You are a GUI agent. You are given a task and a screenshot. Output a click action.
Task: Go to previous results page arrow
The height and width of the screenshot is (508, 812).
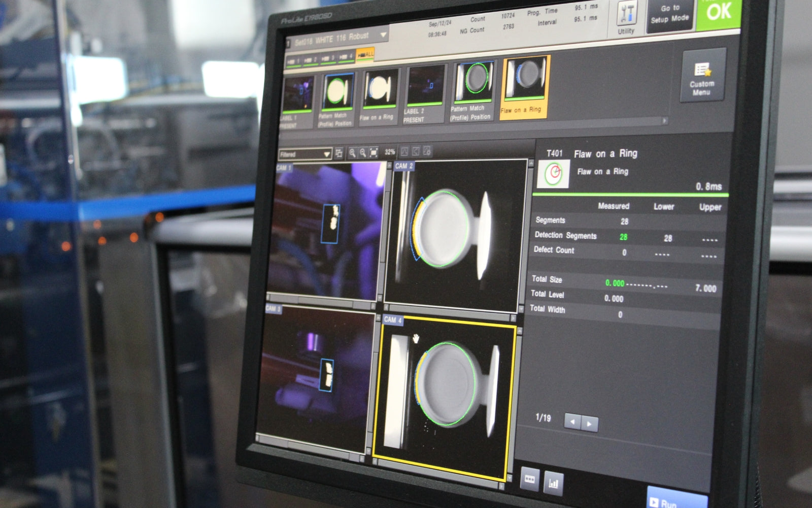pos(572,422)
